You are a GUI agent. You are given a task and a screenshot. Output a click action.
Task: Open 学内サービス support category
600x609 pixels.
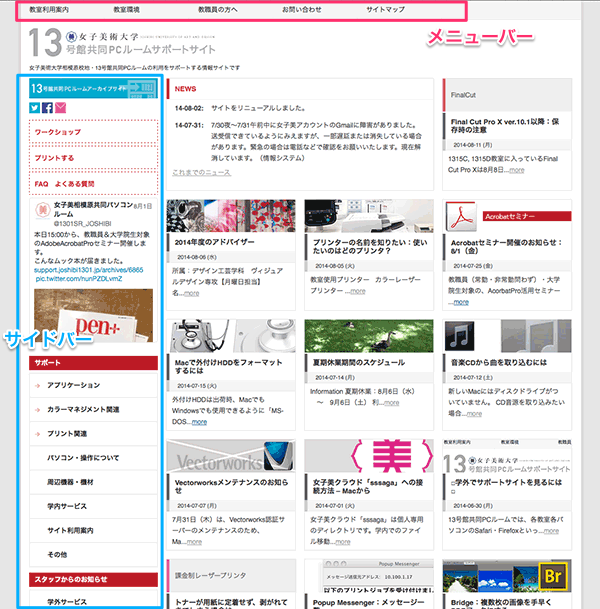(94, 506)
